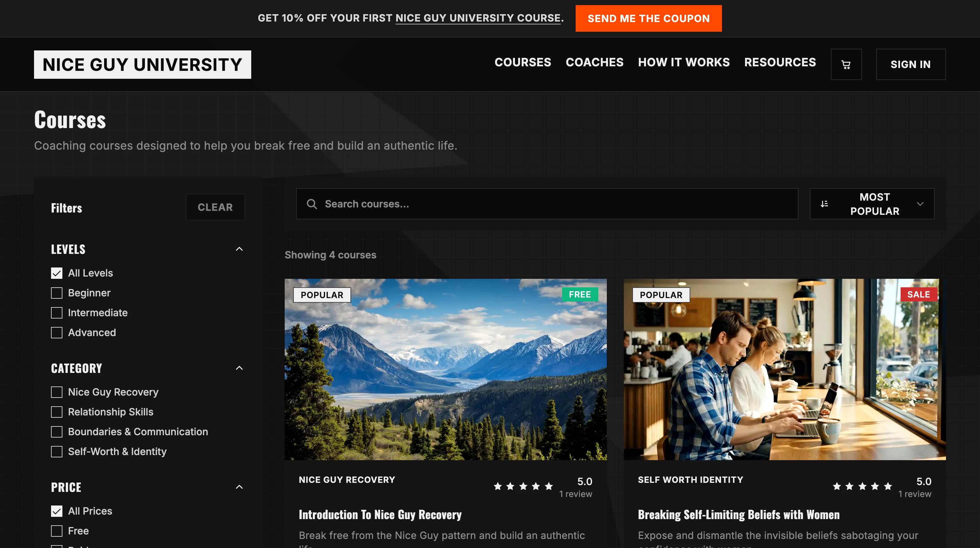Click the star rating for Self Worth Identity
The width and height of the screenshot is (980, 548).
(x=862, y=486)
